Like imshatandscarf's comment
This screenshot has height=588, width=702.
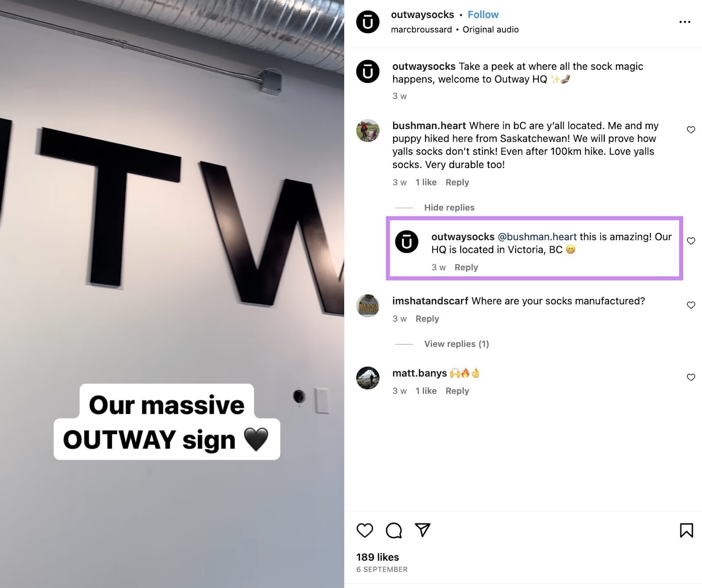coord(691,305)
